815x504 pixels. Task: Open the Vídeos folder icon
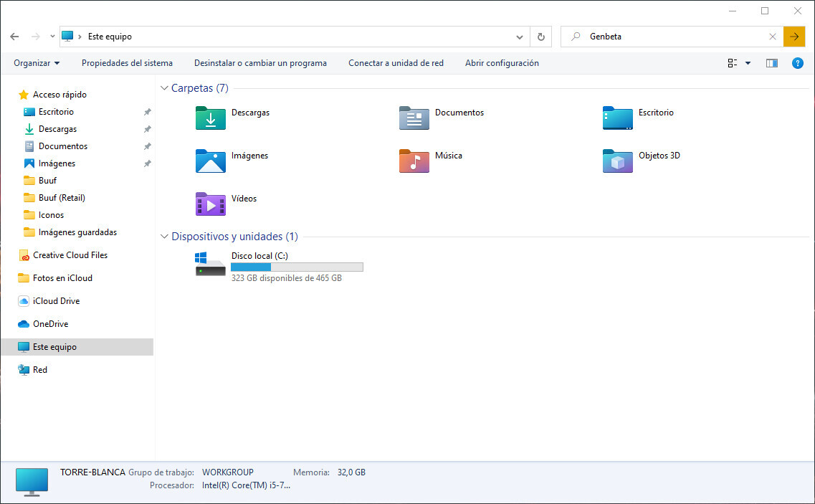click(x=210, y=204)
